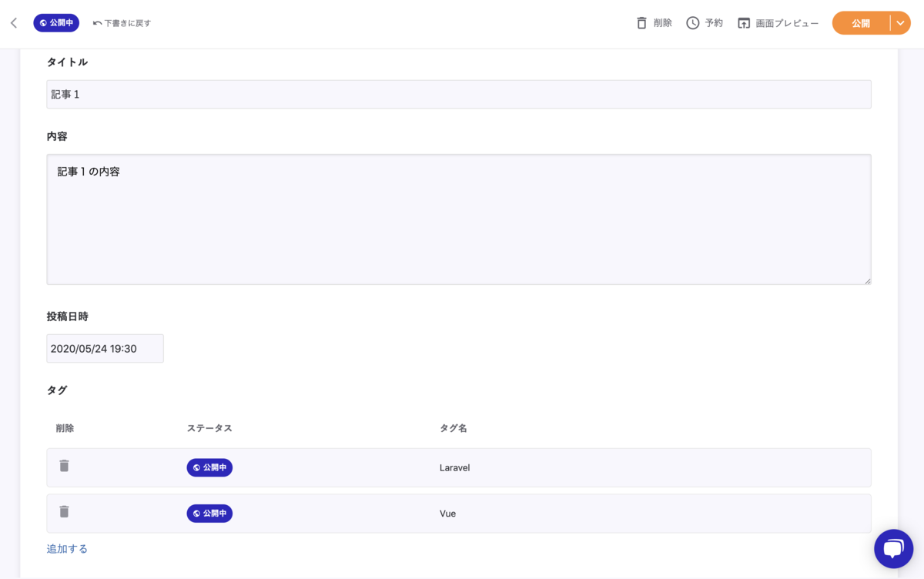924x579 pixels.
Task: Open the 予約 schedule option
Action: pyautogui.click(x=705, y=23)
